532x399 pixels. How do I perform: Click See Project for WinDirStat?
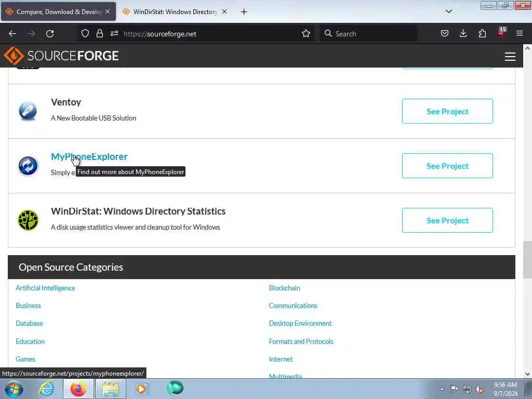coord(447,220)
